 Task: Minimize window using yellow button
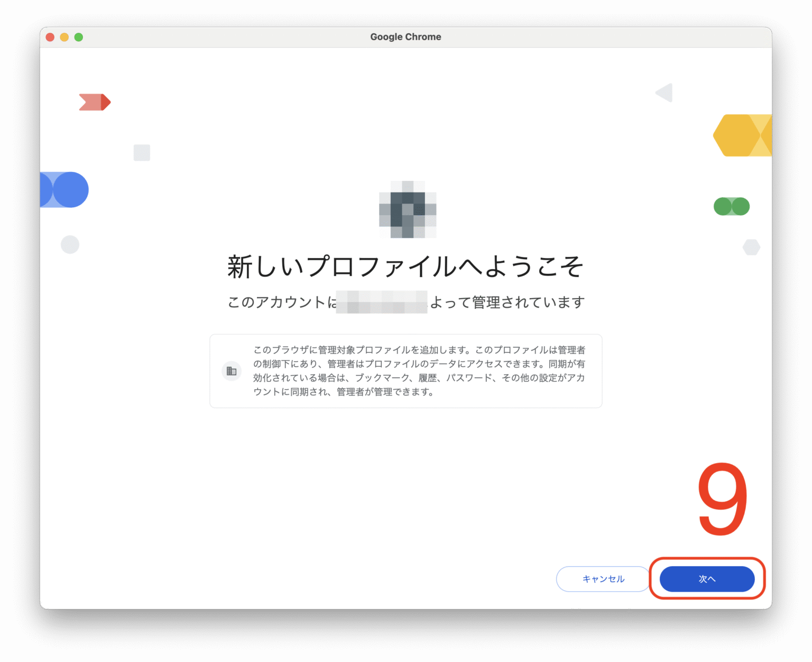point(64,37)
